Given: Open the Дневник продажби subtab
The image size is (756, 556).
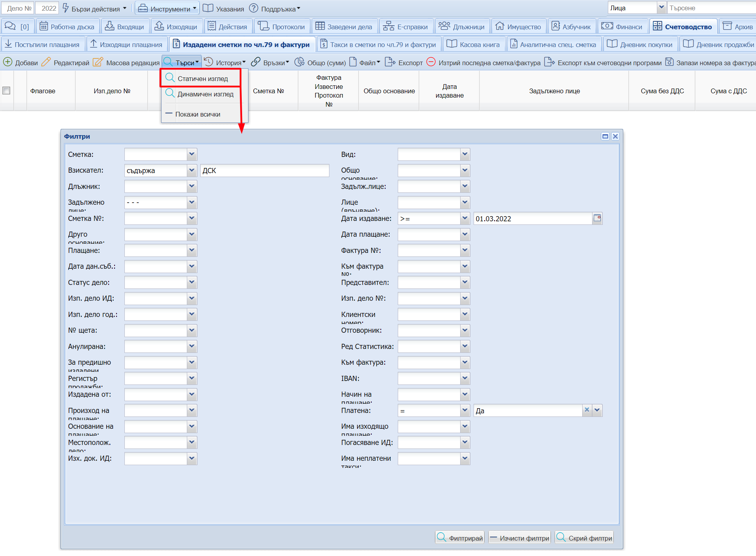Looking at the screenshot, I should pyautogui.click(x=718, y=44).
